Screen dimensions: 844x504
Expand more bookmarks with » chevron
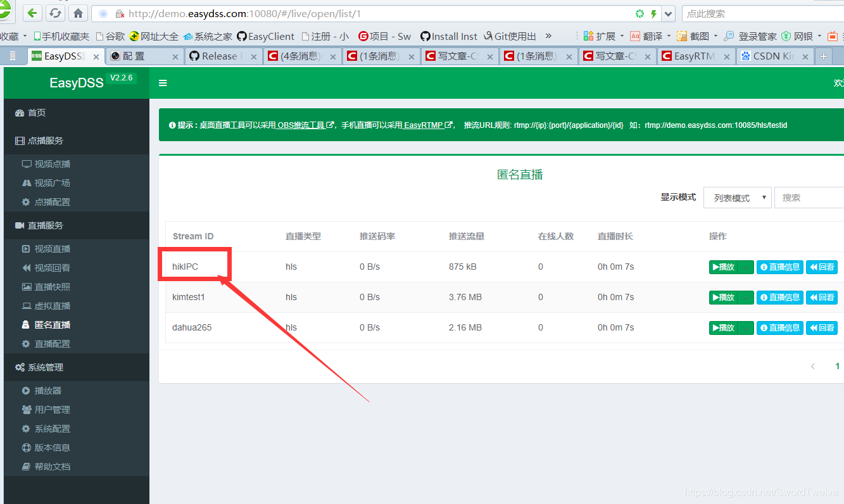[548, 36]
